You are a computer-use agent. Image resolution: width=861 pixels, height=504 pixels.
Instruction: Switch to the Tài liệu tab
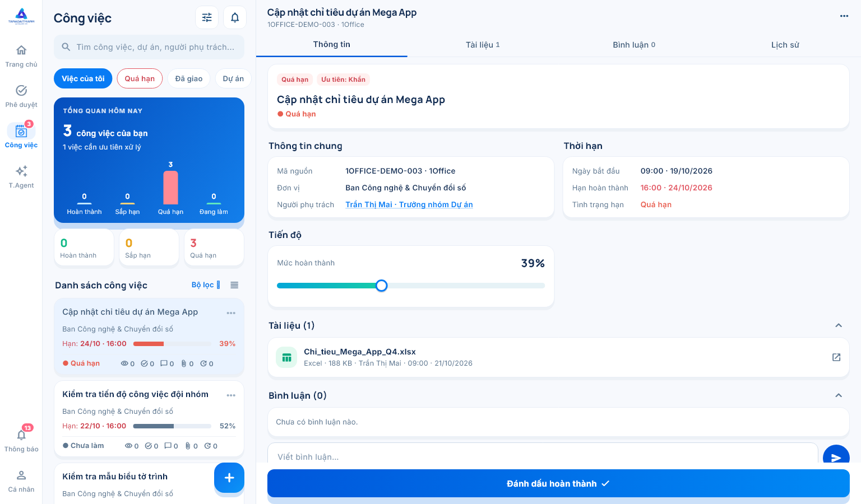pos(483,45)
